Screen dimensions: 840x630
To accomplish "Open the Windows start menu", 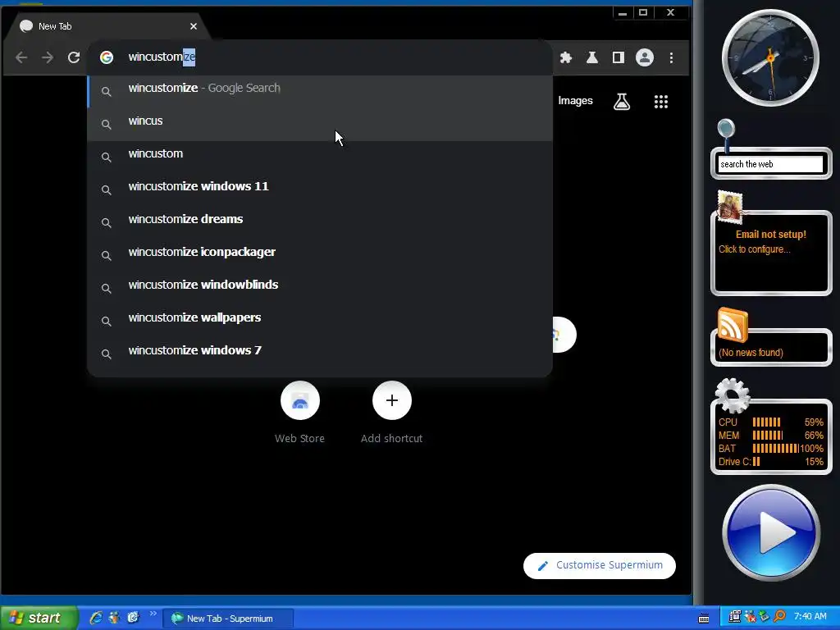I will click(39, 619).
